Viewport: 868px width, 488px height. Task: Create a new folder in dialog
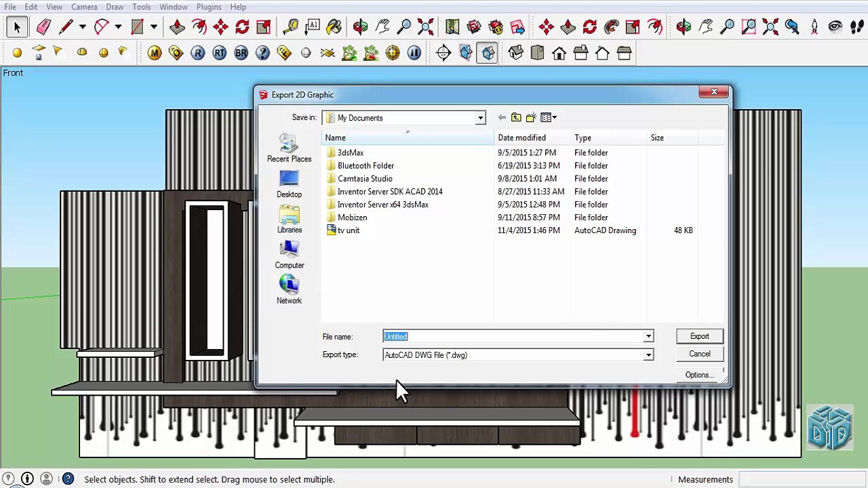pos(531,118)
